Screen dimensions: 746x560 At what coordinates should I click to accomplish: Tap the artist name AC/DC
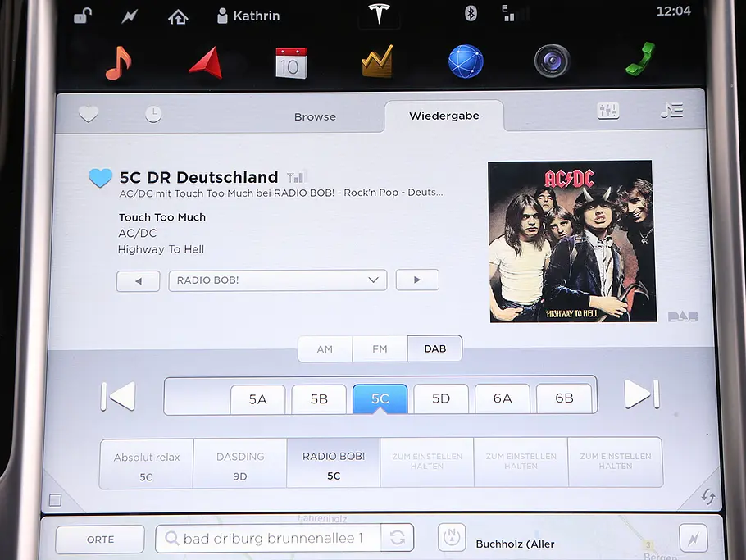(138, 233)
